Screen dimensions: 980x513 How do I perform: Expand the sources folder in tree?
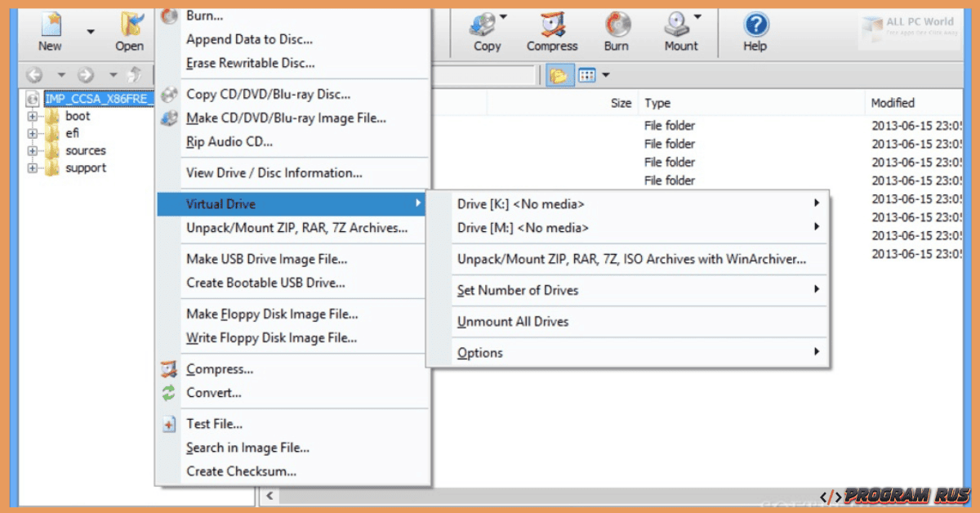coord(33,151)
